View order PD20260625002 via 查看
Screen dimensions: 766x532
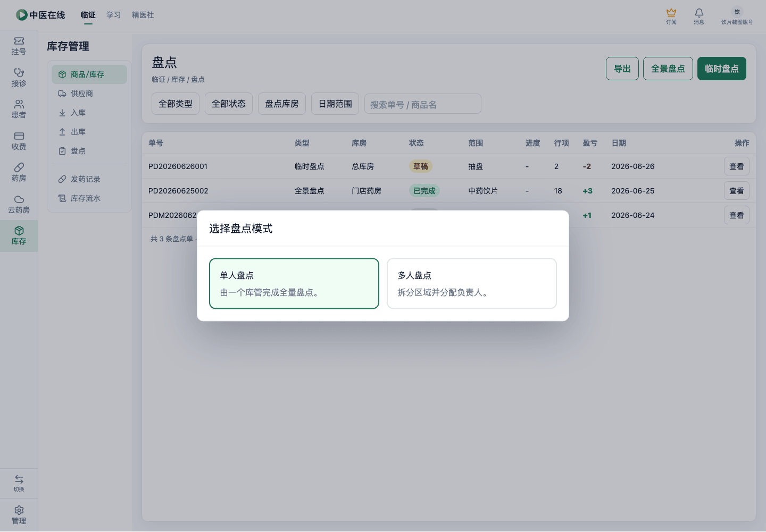(x=737, y=191)
